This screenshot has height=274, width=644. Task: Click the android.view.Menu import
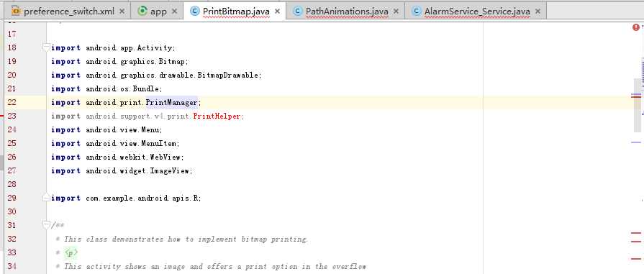tap(124, 130)
